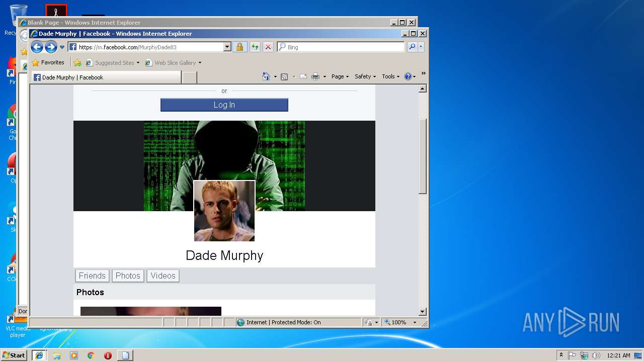Expand the address bar autocomplete dropdown
The height and width of the screenshot is (362, 644).
coord(227,47)
